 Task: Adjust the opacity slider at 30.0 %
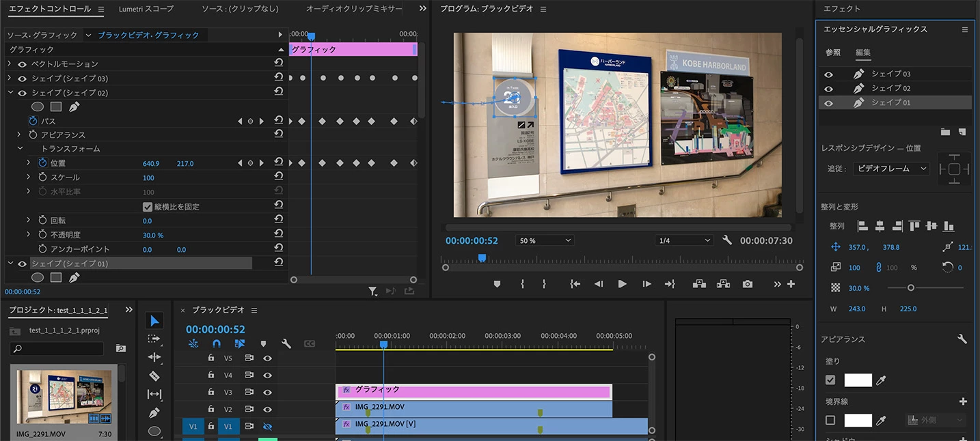point(911,288)
